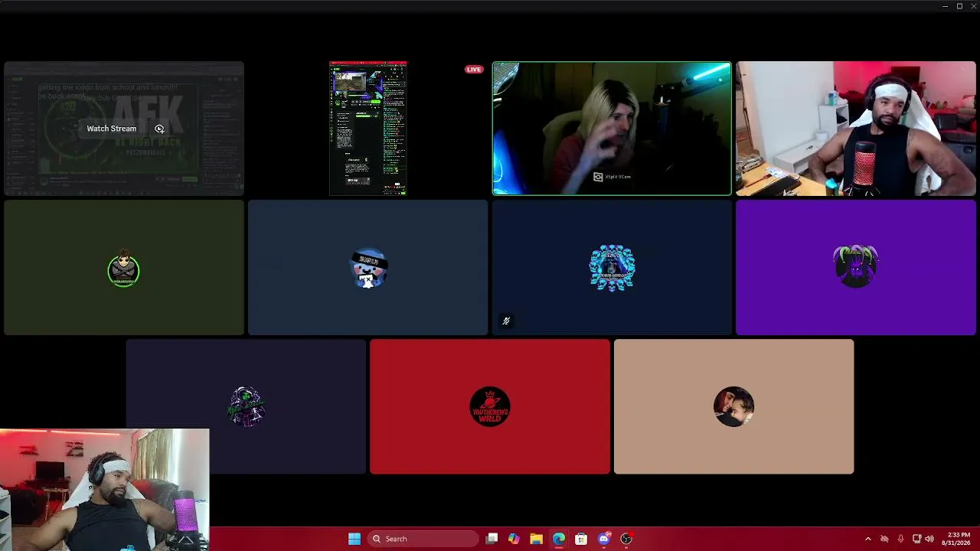Click the crossed-out cloud tray icon

(884, 539)
